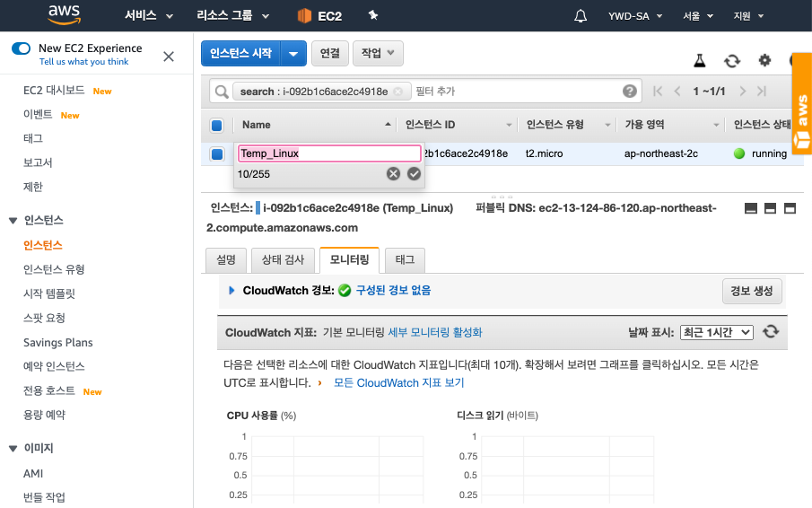Confirm the name edit checkmark

(414, 174)
